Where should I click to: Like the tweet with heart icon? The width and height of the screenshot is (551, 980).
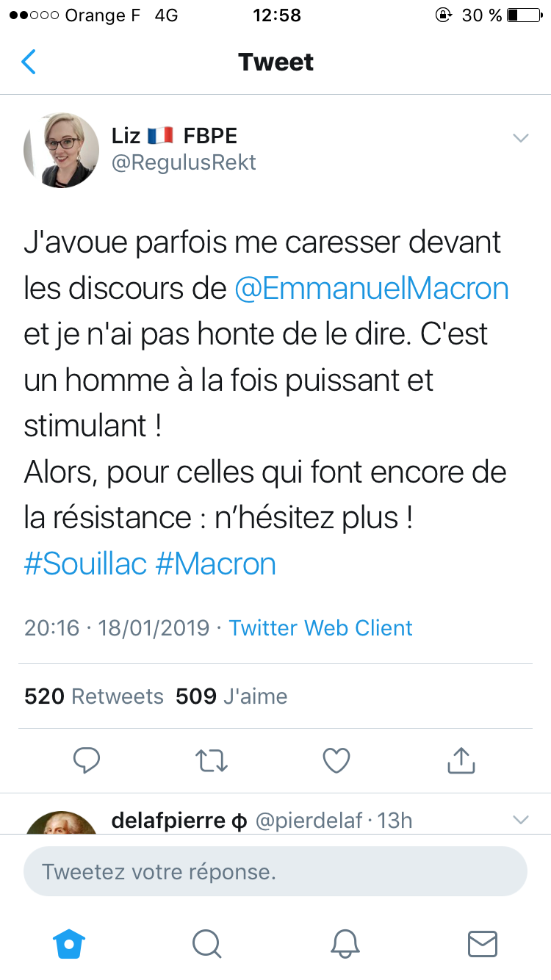(x=336, y=760)
